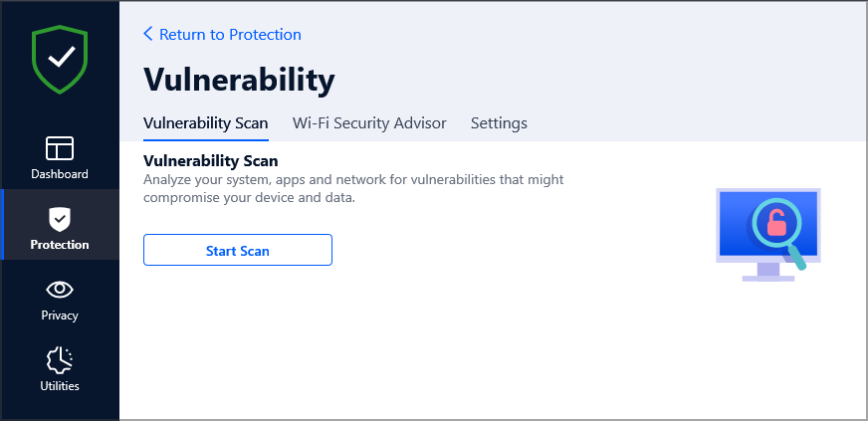The width and height of the screenshot is (868, 421).
Task: Click the large Vulnerability page heading
Action: coord(239,79)
